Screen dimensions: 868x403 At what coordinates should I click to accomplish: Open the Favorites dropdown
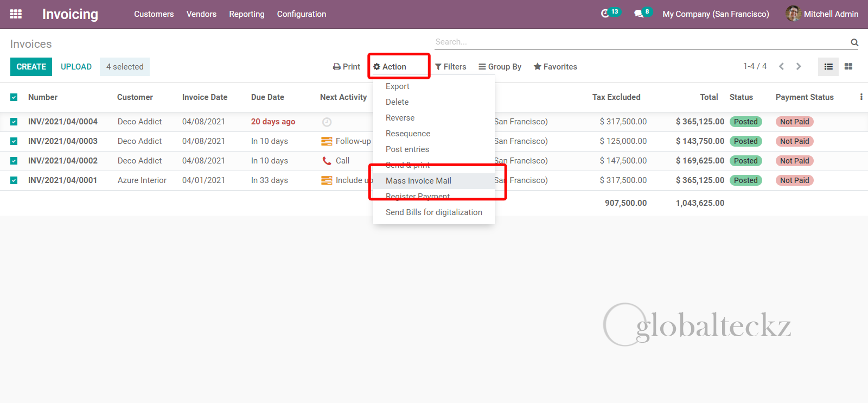click(x=555, y=67)
